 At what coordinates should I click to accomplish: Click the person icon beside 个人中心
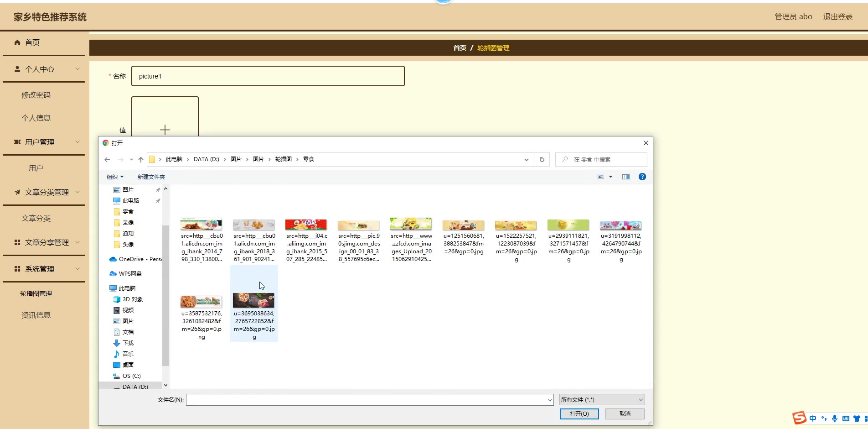17,69
